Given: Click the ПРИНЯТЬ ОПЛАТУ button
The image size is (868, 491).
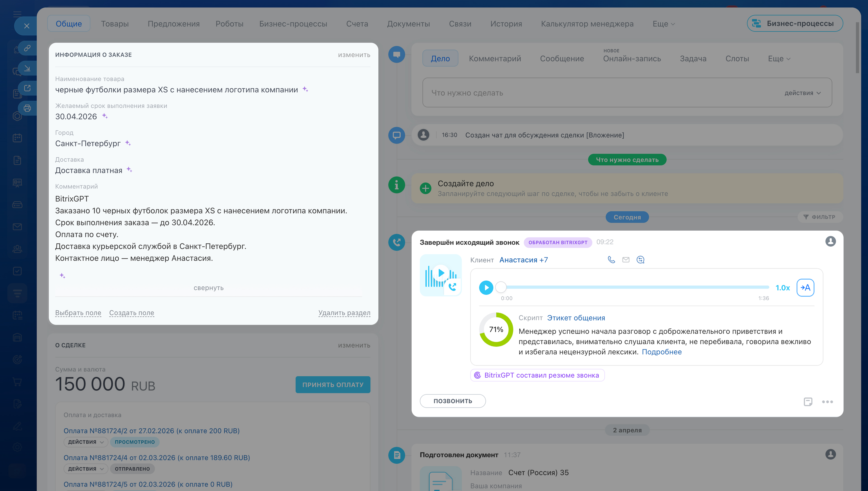Looking at the screenshot, I should click(332, 385).
